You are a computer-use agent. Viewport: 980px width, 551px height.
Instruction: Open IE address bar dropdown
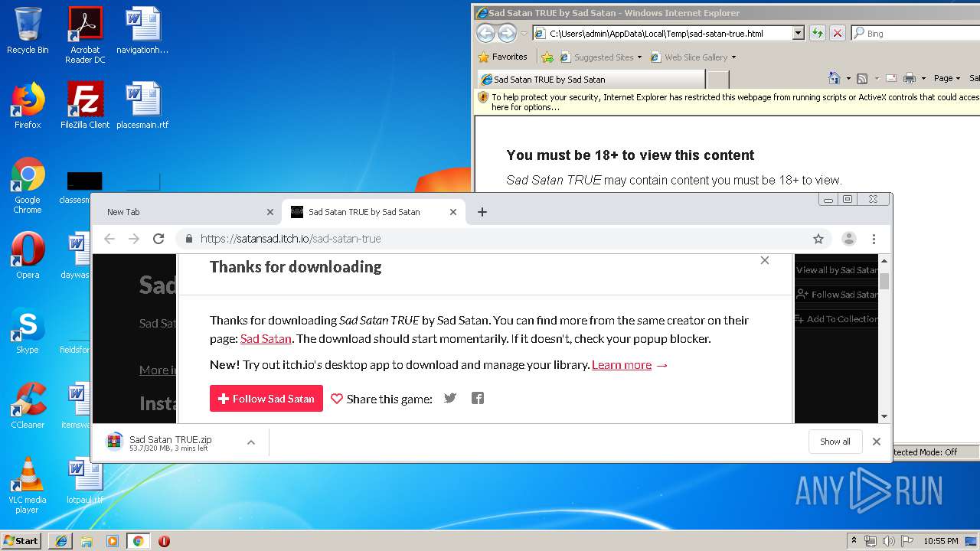point(798,33)
